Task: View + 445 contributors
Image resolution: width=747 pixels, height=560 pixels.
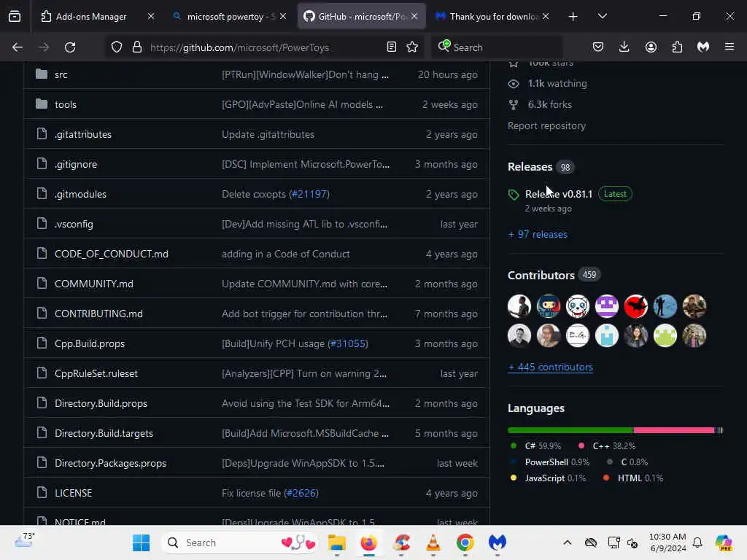Action: pos(550,367)
